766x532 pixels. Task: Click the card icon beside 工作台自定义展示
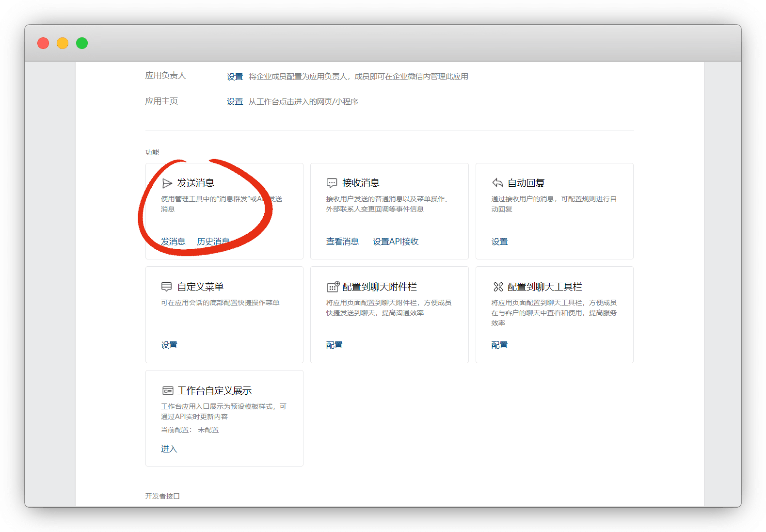coord(168,391)
